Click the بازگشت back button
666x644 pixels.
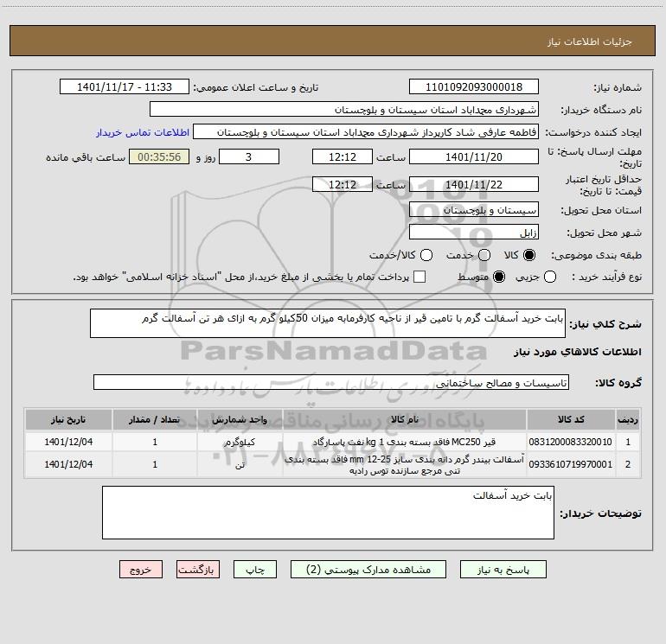[x=198, y=570]
